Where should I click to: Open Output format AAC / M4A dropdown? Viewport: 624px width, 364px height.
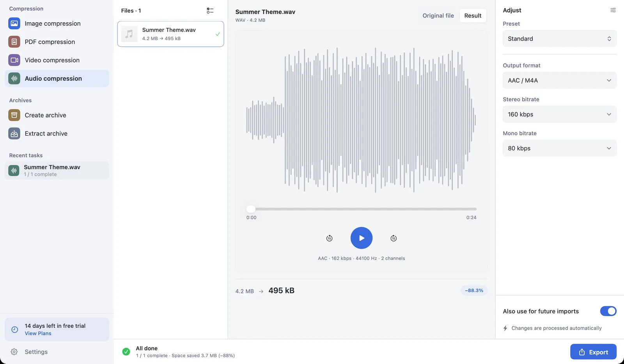tap(560, 80)
